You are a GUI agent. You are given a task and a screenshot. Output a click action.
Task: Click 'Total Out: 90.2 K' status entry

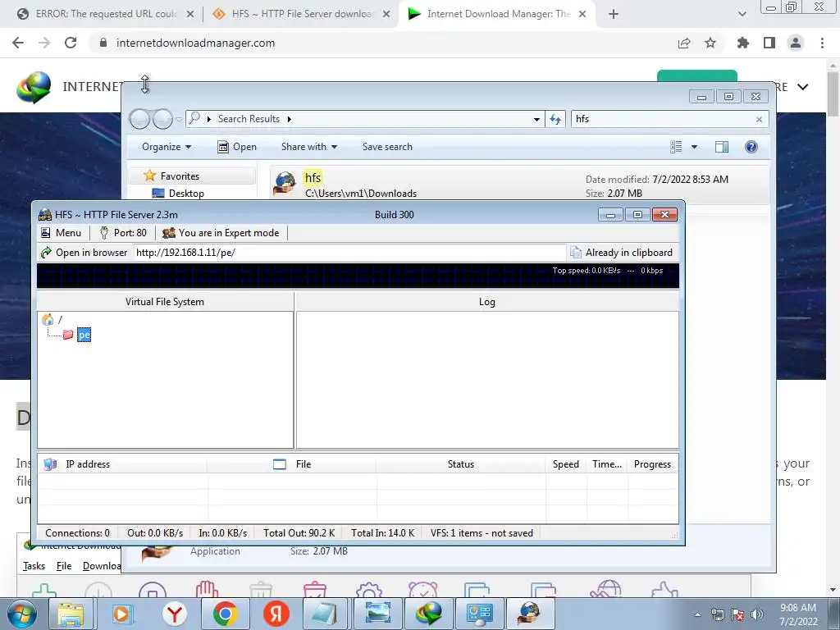tap(299, 533)
